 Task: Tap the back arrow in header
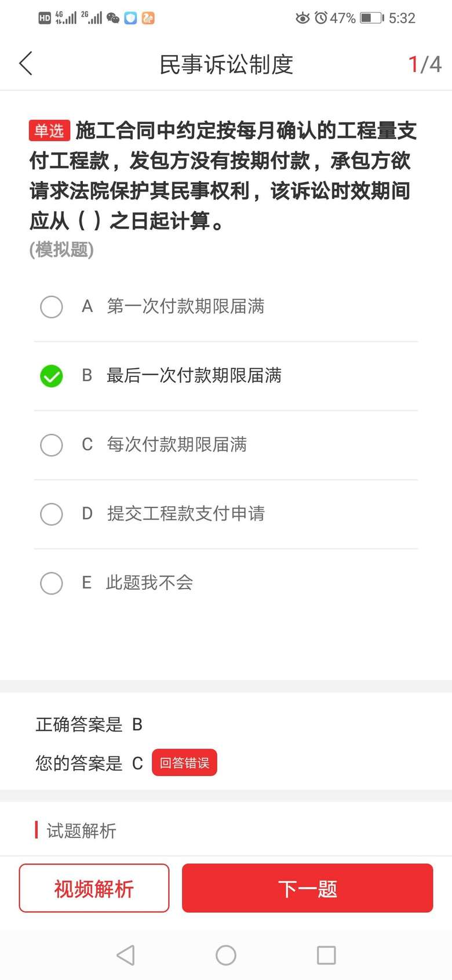(x=26, y=64)
